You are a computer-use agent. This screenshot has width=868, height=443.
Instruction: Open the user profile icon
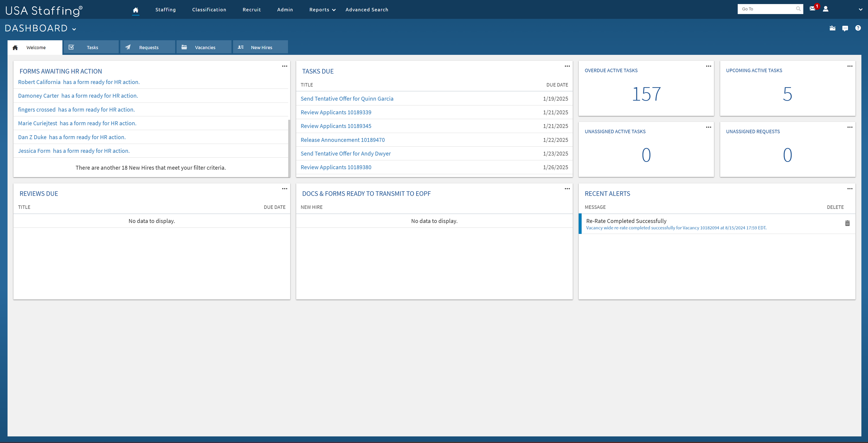click(826, 9)
